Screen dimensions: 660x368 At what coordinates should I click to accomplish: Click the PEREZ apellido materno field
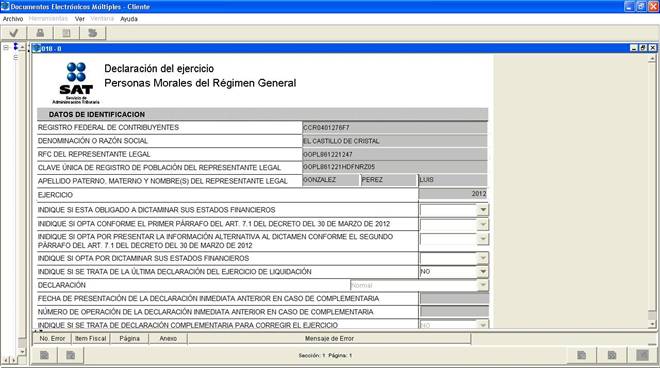[x=389, y=180]
